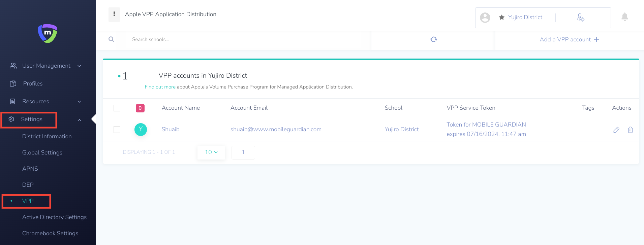Delete the Shuaib VPP account with trash icon
Image resolution: width=644 pixels, height=245 pixels.
pos(630,130)
